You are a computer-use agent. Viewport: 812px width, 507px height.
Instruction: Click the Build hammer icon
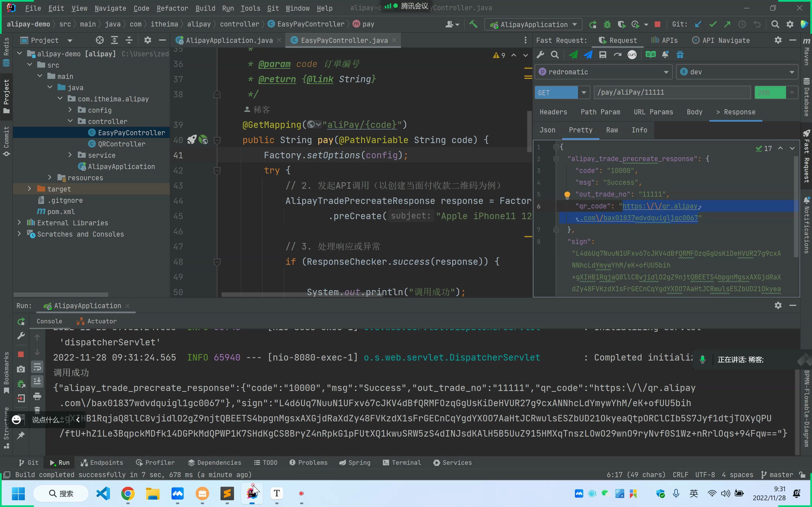pyautogui.click(x=473, y=25)
